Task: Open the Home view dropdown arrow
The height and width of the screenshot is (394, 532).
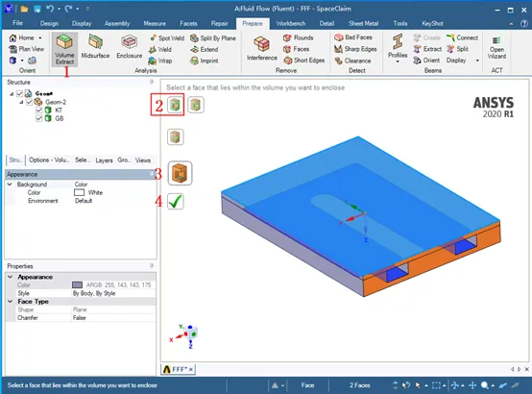Action: click(x=40, y=38)
